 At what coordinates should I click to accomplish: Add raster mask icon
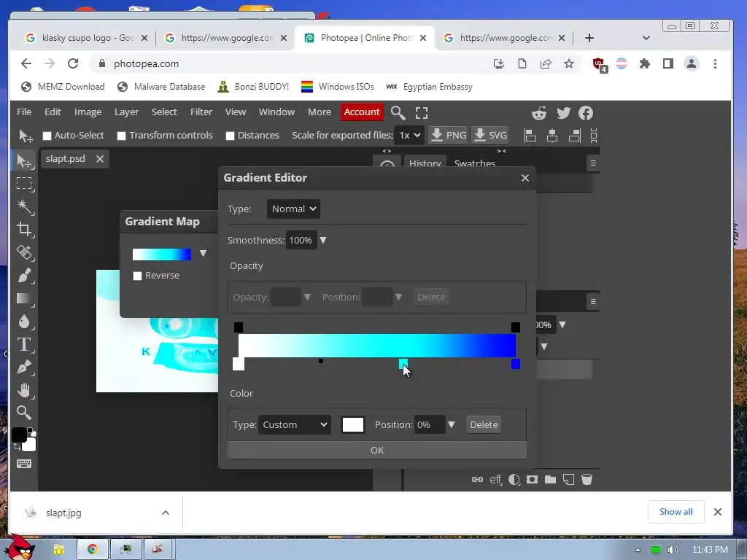(532, 480)
